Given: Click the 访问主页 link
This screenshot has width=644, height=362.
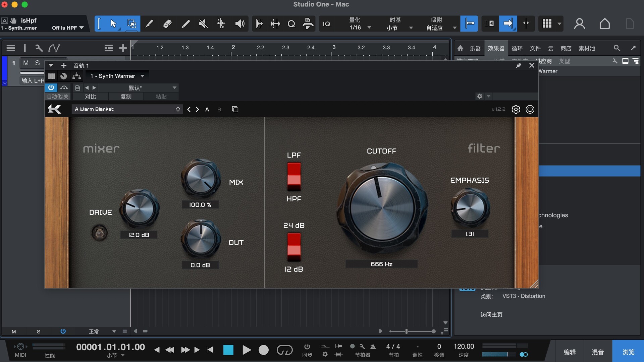Looking at the screenshot, I should [x=491, y=314].
